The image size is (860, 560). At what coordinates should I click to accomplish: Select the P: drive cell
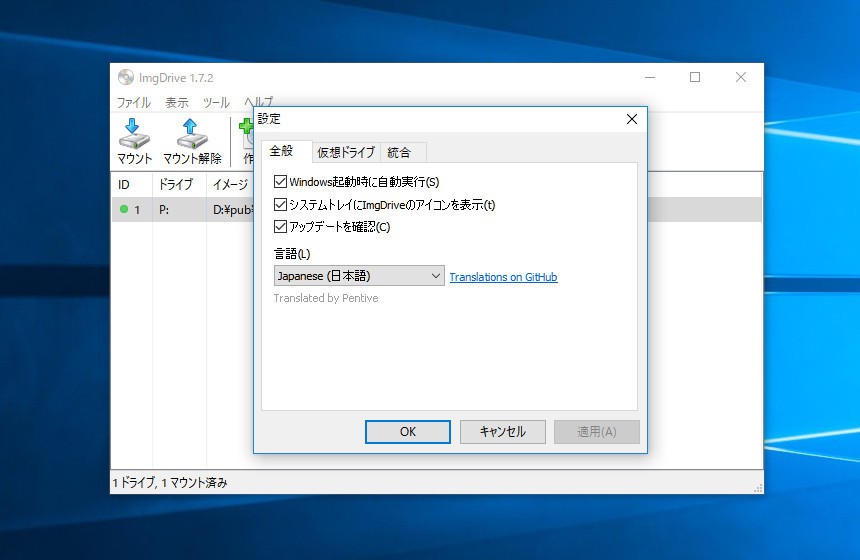click(x=179, y=210)
